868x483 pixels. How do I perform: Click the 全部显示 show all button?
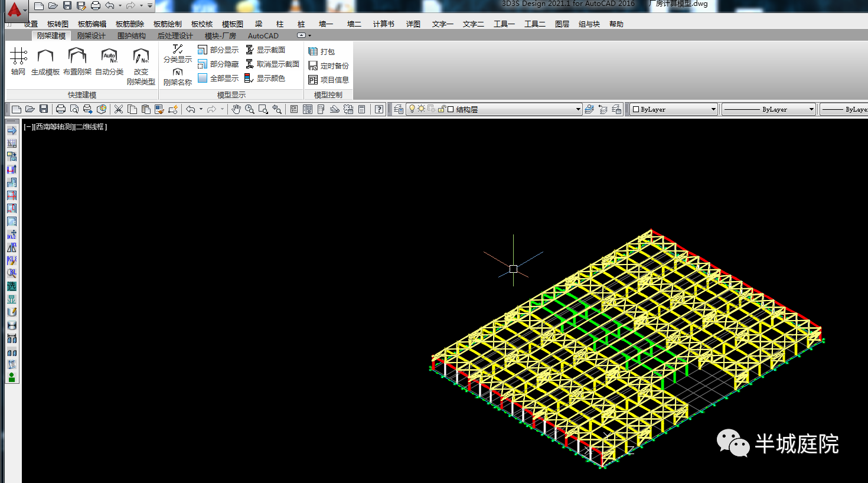pyautogui.click(x=218, y=79)
